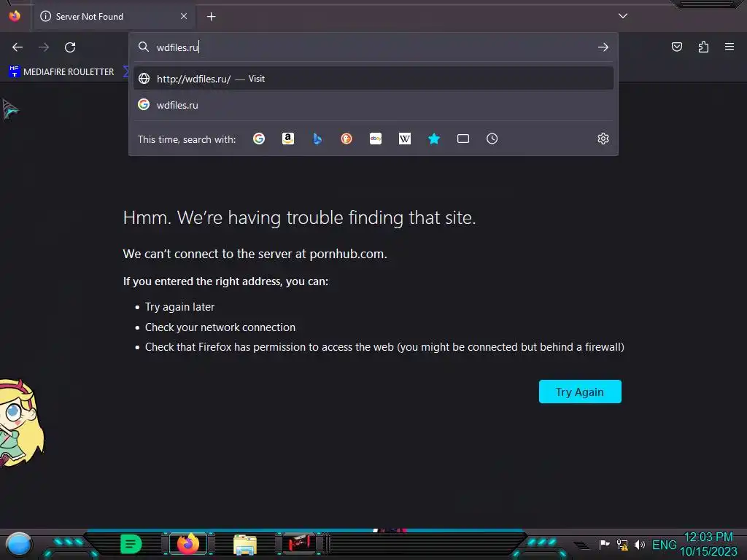Go back one page with the back arrow
The height and width of the screenshot is (560, 747).
click(18, 47)
